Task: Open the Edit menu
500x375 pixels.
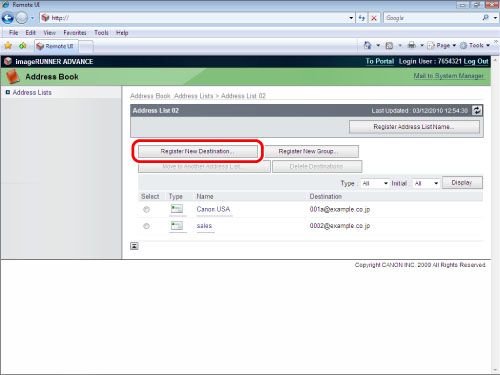Action: pyautogui.click(x=30, y=33)
